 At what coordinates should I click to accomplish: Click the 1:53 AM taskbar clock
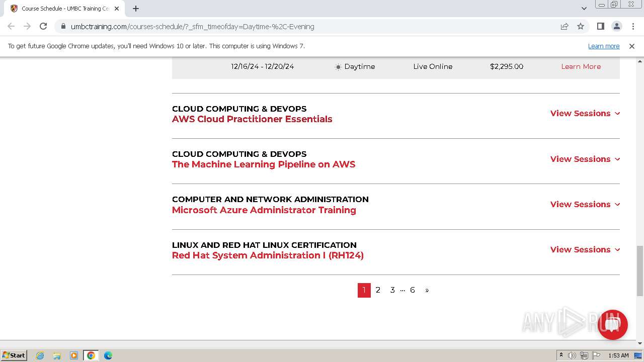point(618,355)
